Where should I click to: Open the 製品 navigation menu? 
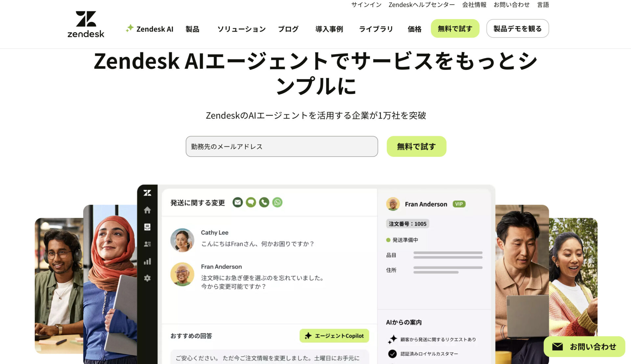193,29
